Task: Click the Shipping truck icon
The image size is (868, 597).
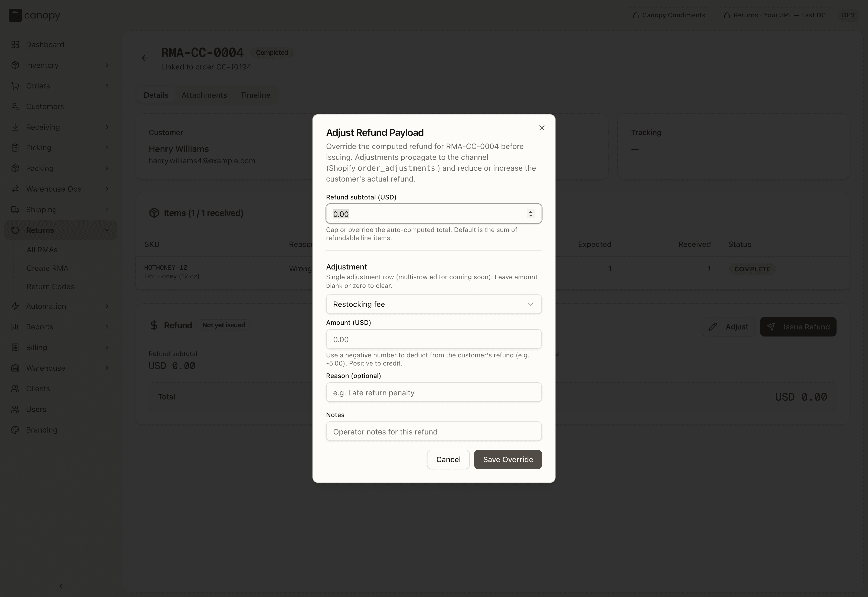Action: [15, 209]
